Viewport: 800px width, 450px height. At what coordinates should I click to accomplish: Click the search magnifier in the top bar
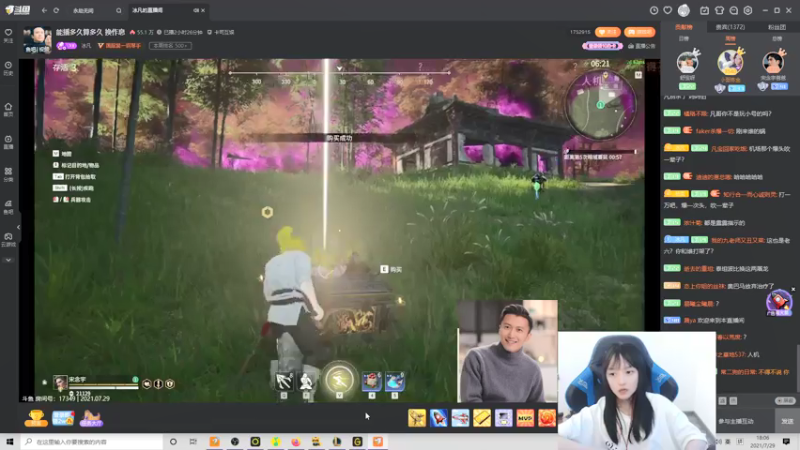[x=118, y=10]
